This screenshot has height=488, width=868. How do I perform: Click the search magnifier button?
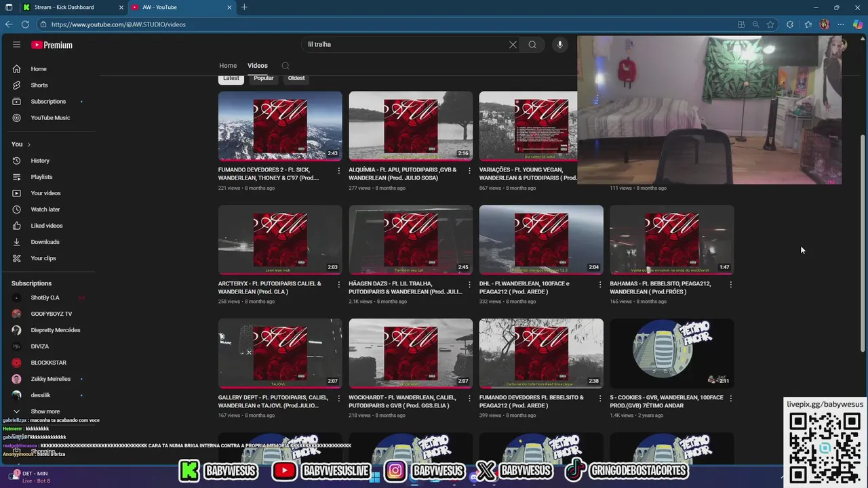click(532, 45)
